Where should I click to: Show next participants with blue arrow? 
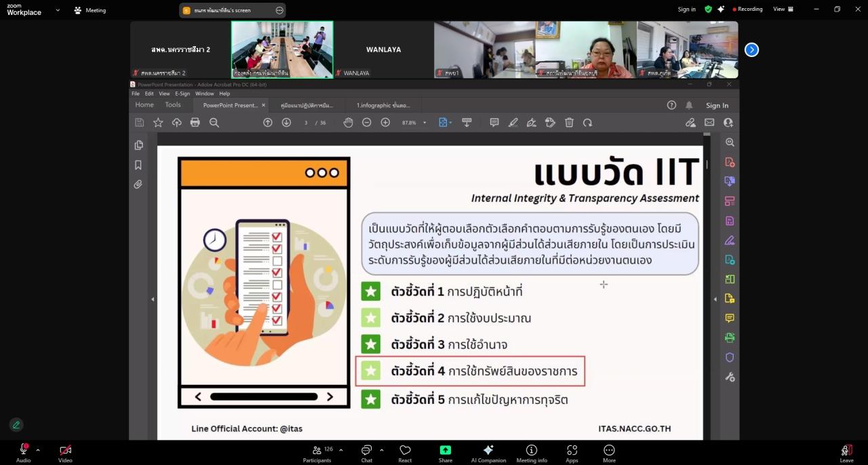(x=751, y=50)
